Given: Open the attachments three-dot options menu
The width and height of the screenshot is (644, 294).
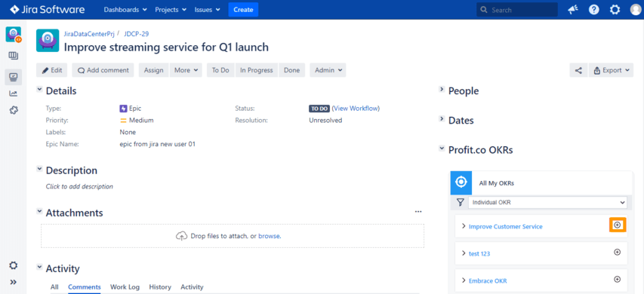Looking at the screenshot, I should 418,212.
